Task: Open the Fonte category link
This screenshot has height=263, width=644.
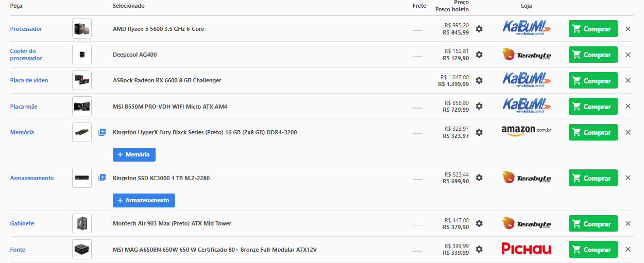Action: tap(18, 250)
